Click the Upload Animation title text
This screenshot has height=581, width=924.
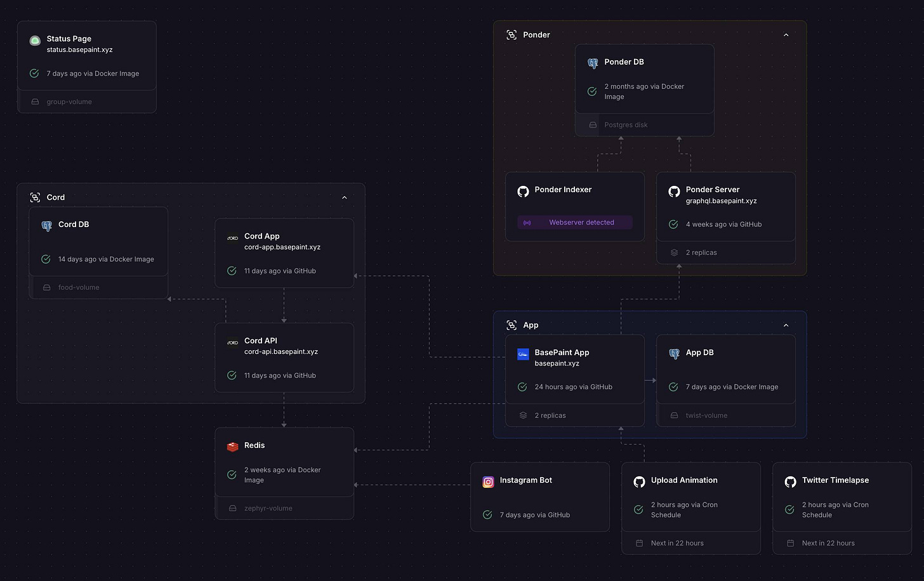[684, 480]
